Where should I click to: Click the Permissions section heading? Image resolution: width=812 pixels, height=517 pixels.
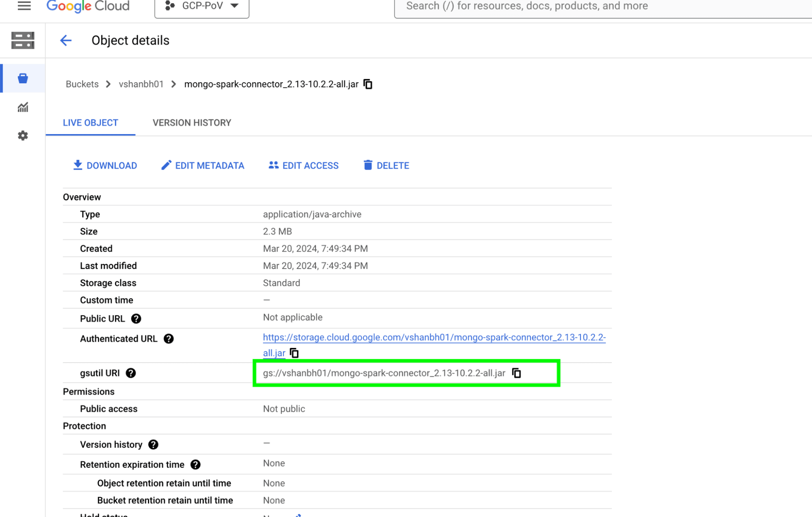(89, 392)
